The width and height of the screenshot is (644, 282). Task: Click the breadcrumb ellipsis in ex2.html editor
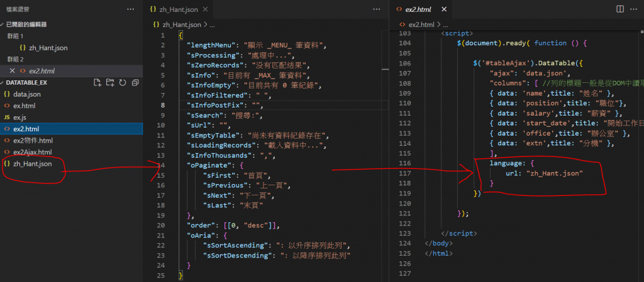pyautogui.click(x=446, y=25)
